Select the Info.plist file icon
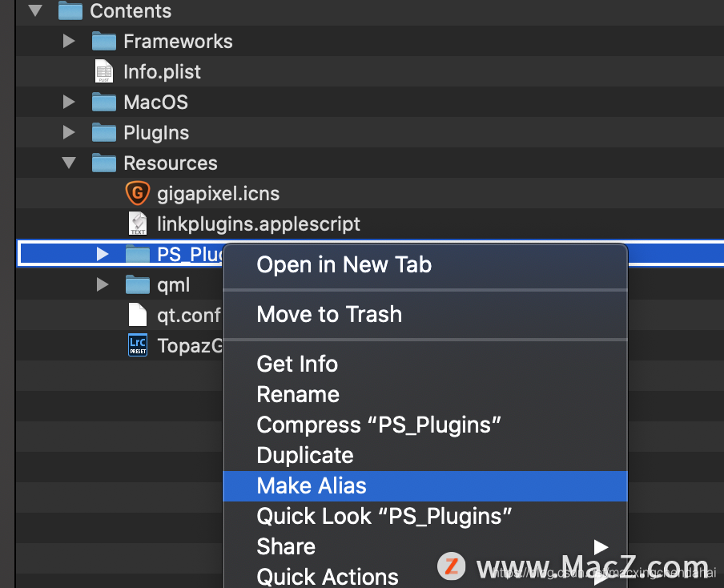Viewport: 724px width, 588px height. pos(104,71)
